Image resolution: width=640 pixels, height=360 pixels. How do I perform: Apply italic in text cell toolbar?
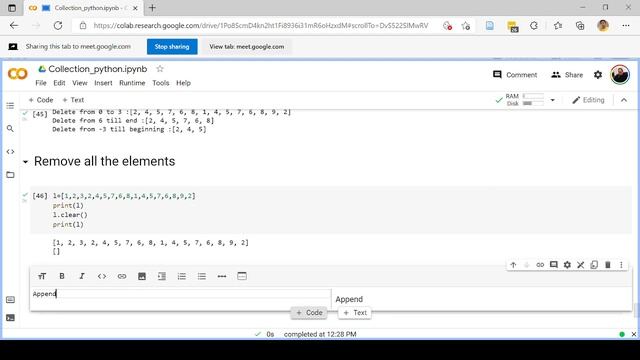(x=82, y=276)
